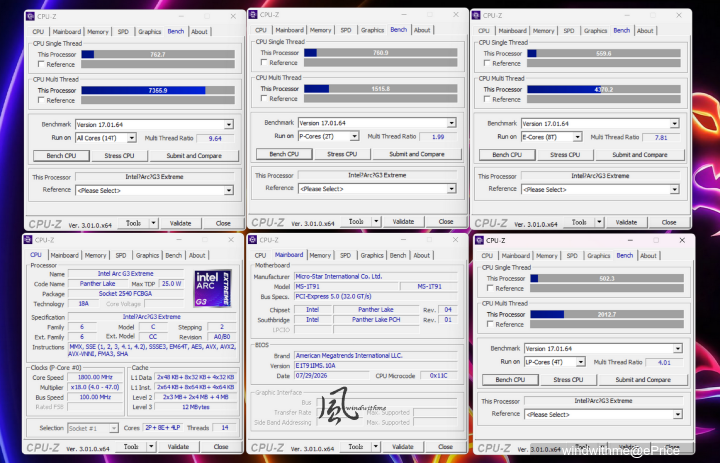
Task: Open the Run on LP-Cores (4T) dropdown
Action: [x=581, y=362]
